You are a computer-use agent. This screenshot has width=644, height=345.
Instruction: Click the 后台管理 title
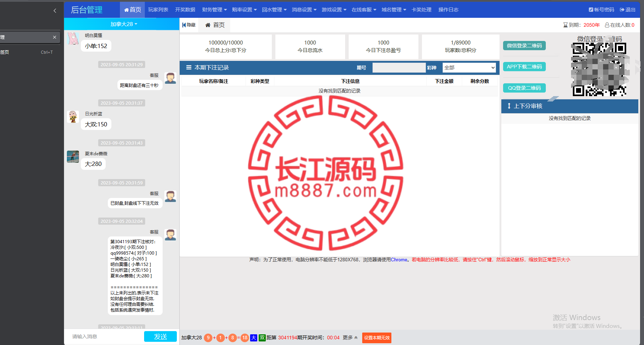(86, 10)
